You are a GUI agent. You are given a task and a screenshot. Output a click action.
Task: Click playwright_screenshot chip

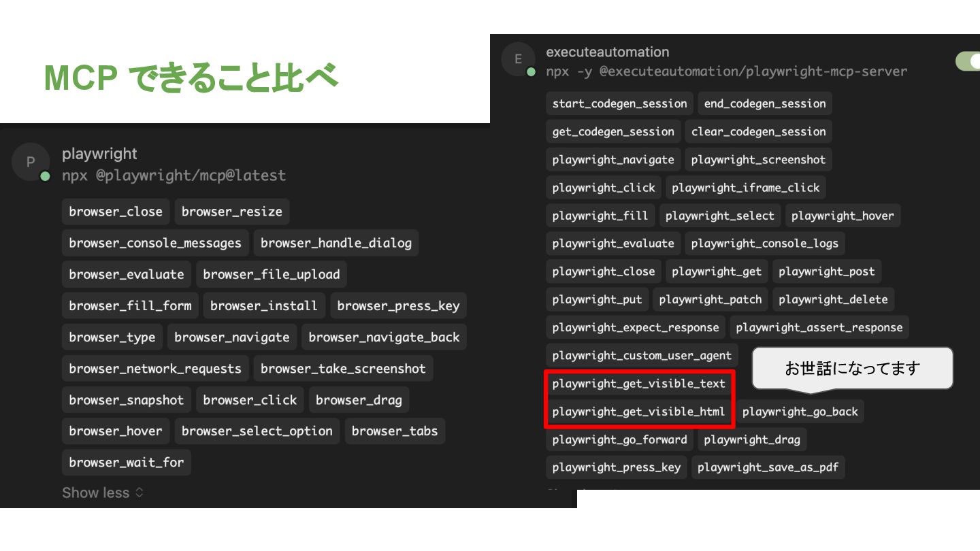[x=759, y=159]
